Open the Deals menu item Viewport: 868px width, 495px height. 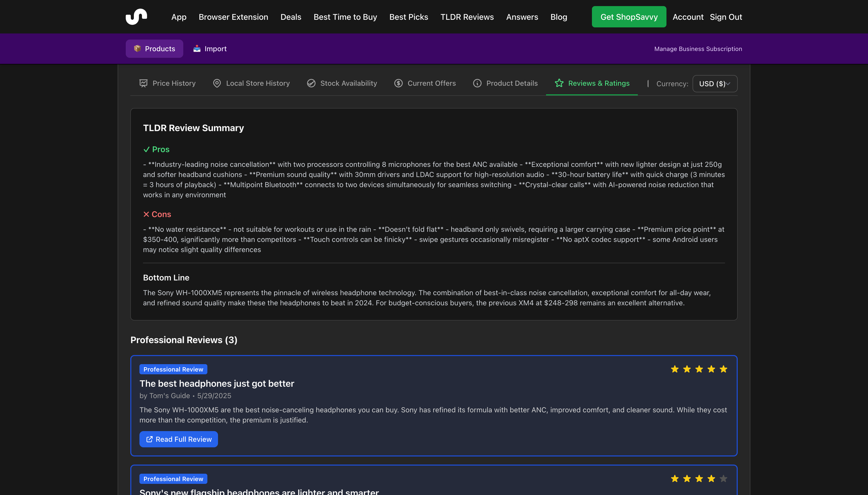click(291, 17)
